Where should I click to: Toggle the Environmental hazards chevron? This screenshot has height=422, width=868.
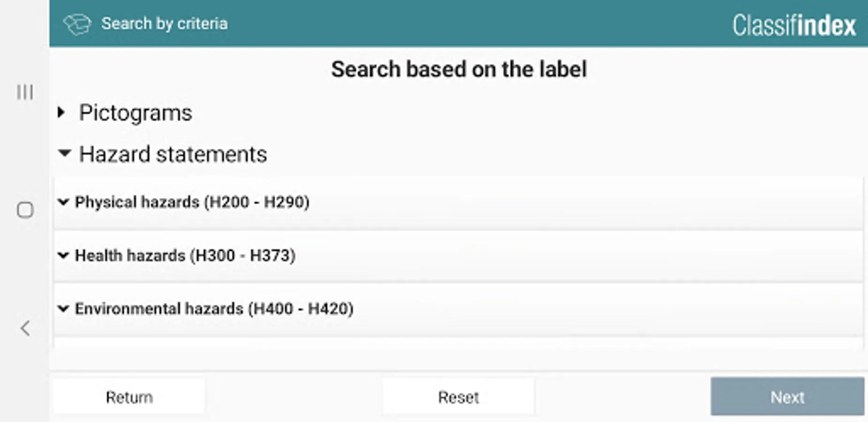tap(63, 309)
